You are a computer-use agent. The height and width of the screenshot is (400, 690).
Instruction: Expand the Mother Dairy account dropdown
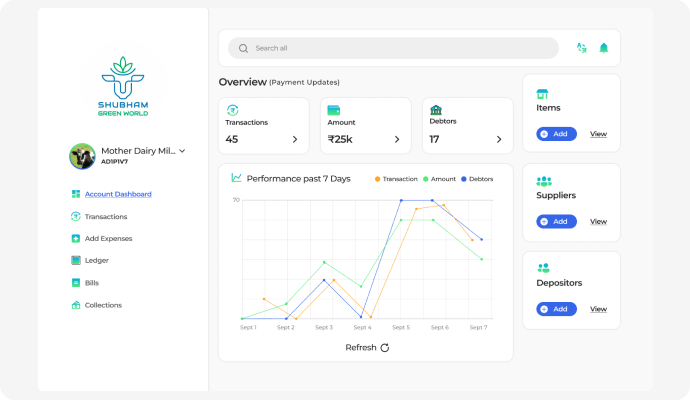(x=182, y=151)
